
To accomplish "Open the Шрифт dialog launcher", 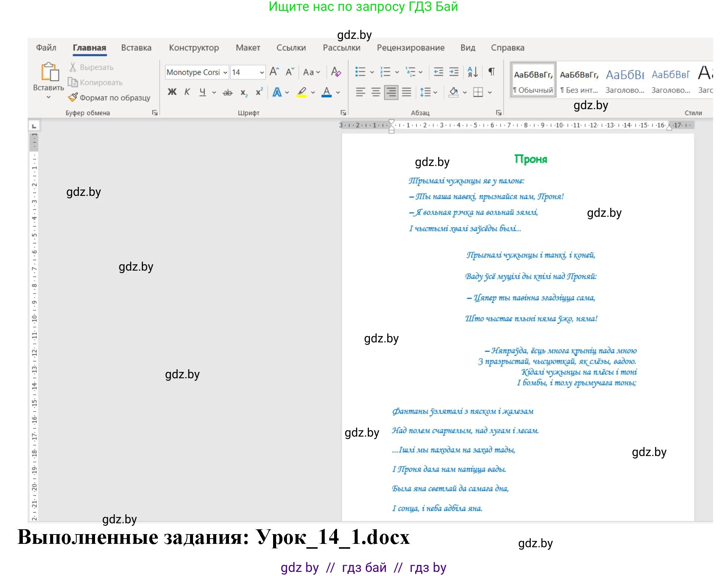I will tap(343, 113).
